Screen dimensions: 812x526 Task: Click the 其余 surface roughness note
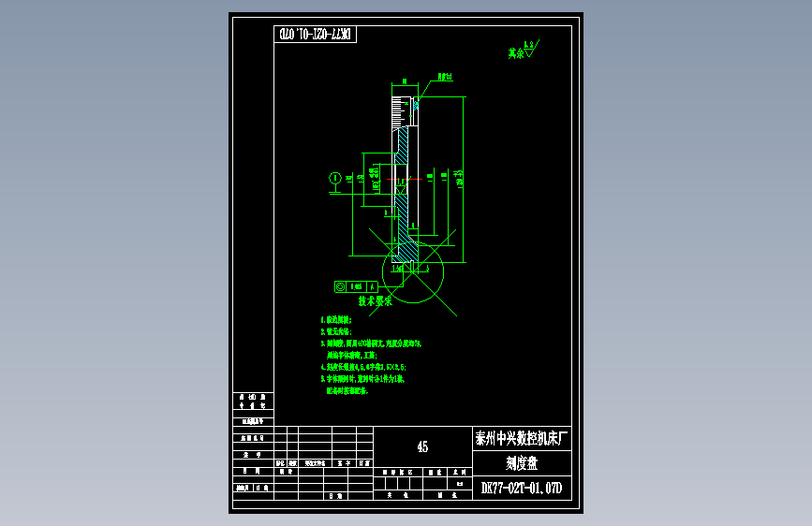[x=523, y=51]
